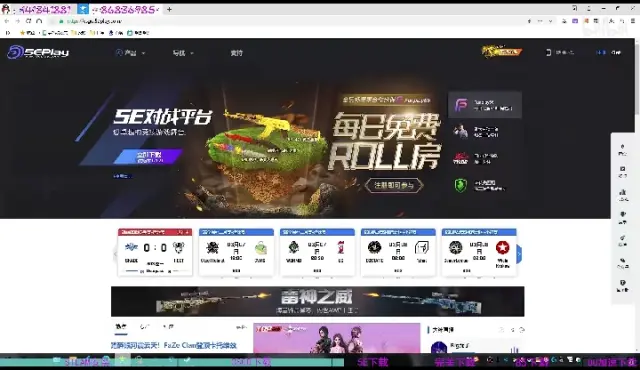The width and height of the screenshot is (640, 370).
Task: Open the blue login link at header right
Action: 601,53
